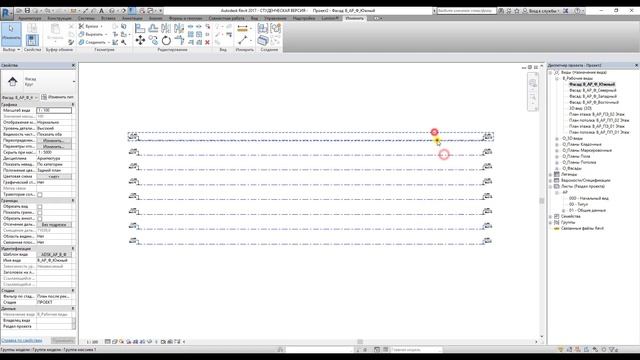
Task: Click the Цветовая схема <нет> button
Action: pos(54,176)
